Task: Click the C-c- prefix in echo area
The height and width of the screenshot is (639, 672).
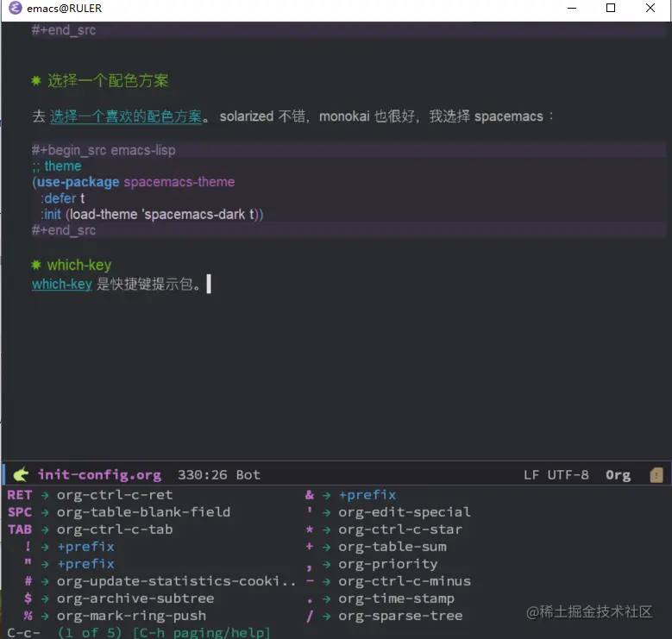Action: tap(23, 633)
